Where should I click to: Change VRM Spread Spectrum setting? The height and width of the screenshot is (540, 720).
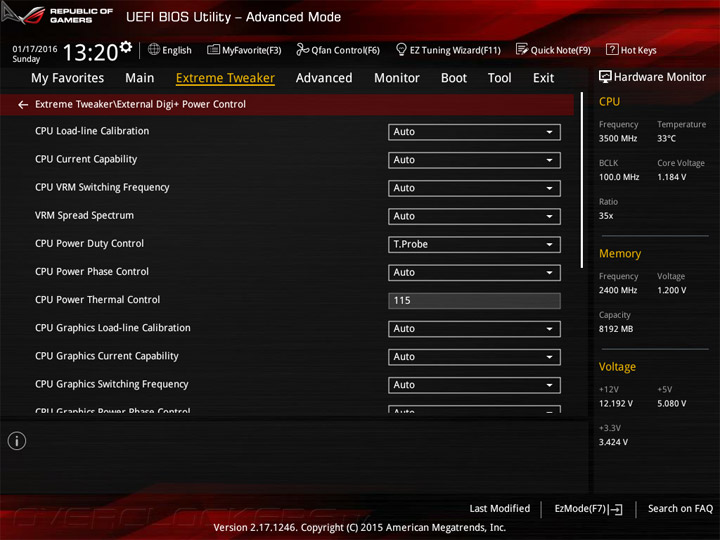pyautogui.click(x=474, y=216)
